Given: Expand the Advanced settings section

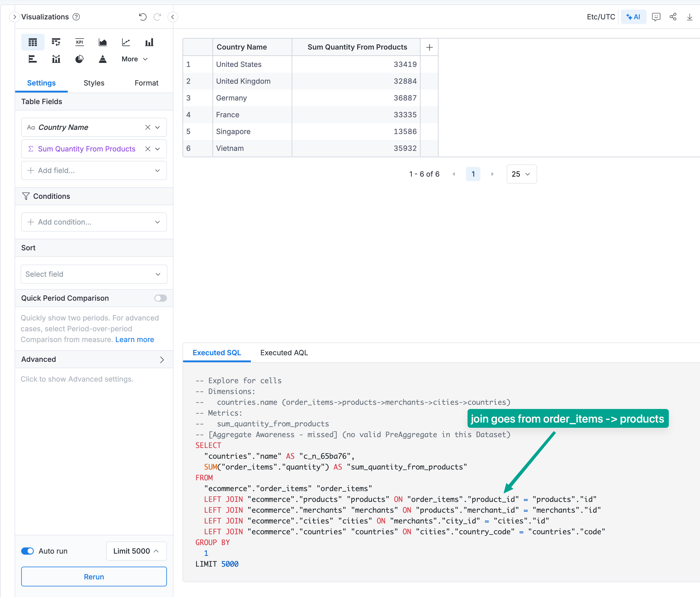Looking at the screenshot, I should click(x=94, y=359).
